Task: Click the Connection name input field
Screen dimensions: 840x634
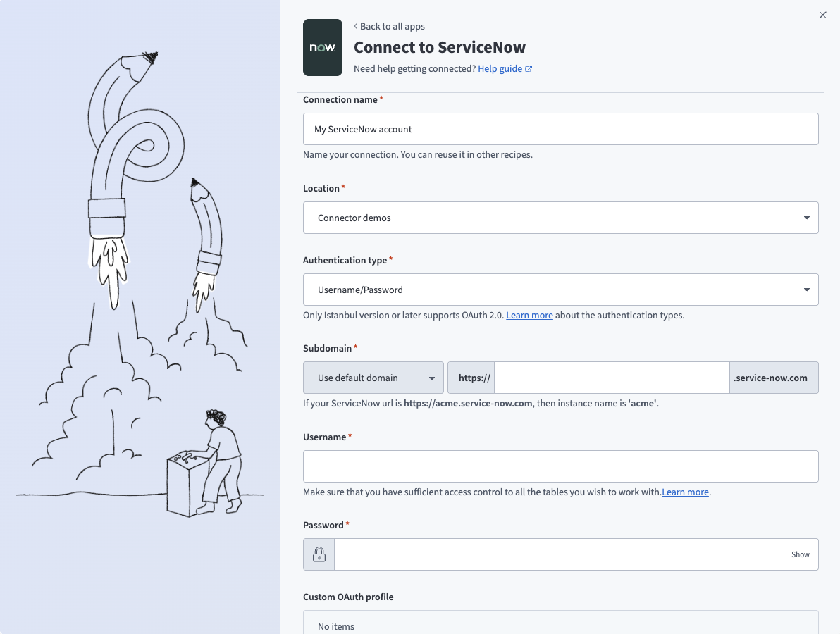Action: click(x=560, y=129)
